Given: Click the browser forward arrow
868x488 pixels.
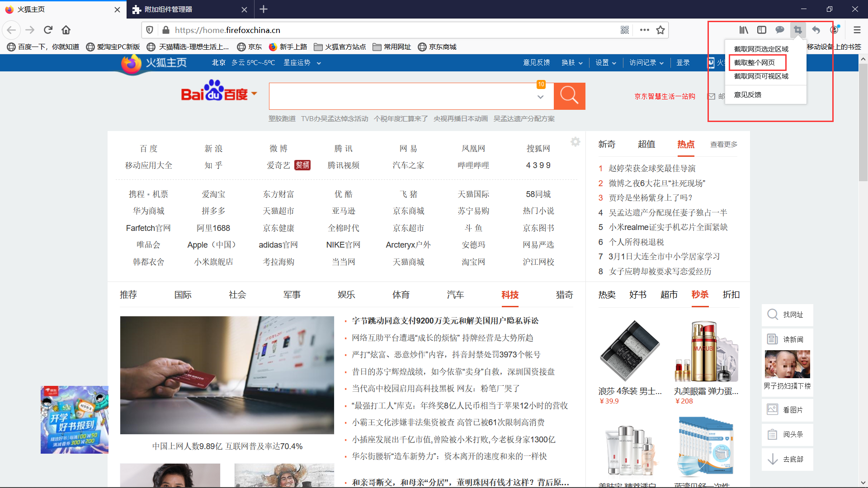Looking at the screenshot, I should click(30, 30).
